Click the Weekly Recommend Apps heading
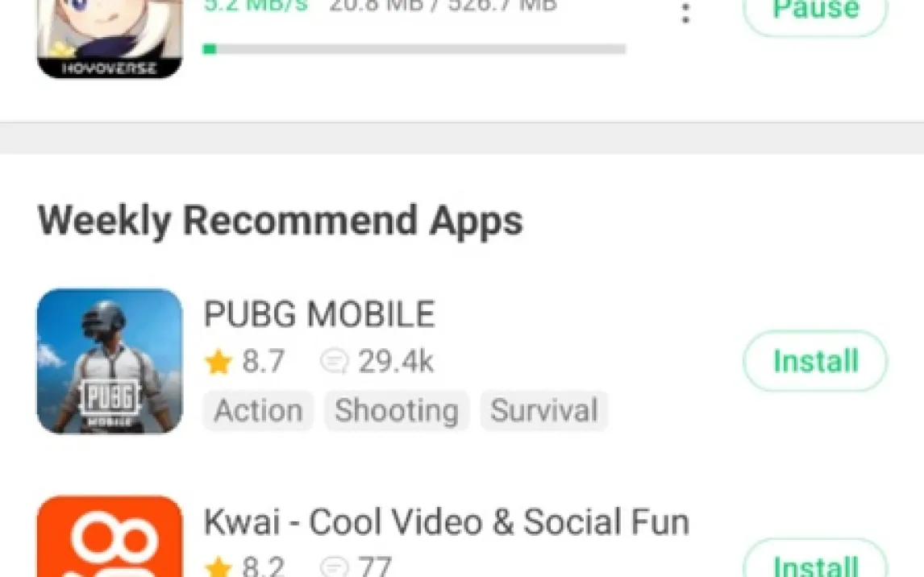The width and height of the screenshot is (924, 577). pos(280,222)
